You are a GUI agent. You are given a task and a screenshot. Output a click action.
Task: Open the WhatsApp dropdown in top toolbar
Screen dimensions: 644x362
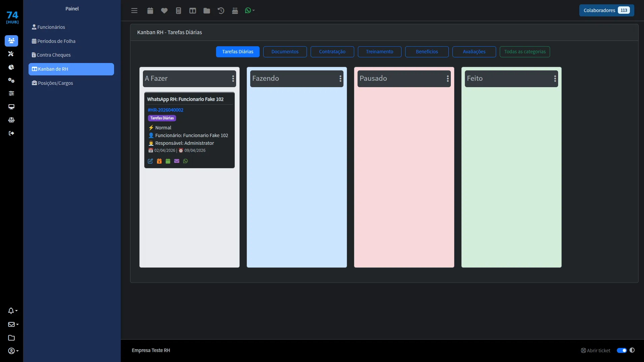coord(250,11)
